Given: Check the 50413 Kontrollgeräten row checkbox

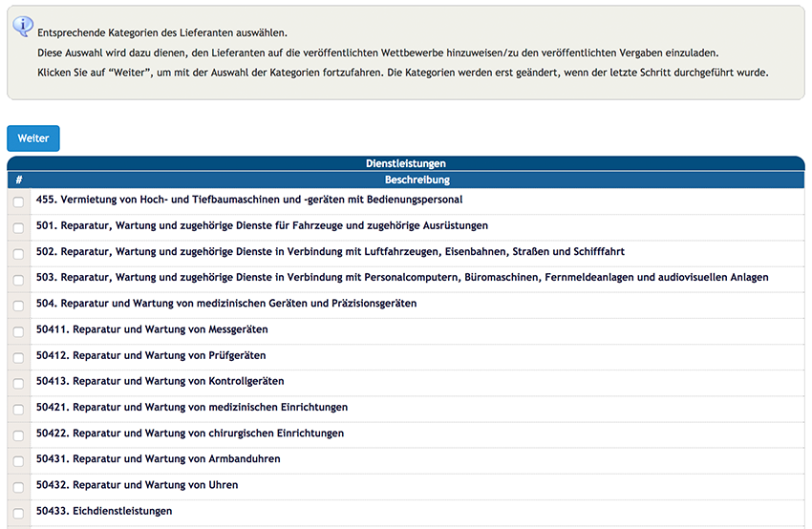Looking at the screenshot, I should pyautogui.click(x=19, y=383).
